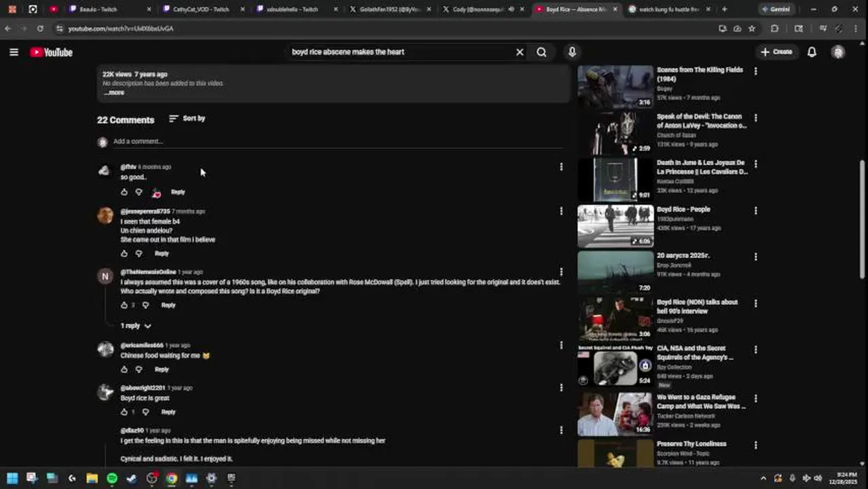Screen dimensions: 868x489
Task: Open action menu for "Boyd rice is great" comment
Action: tap(561, 388)
